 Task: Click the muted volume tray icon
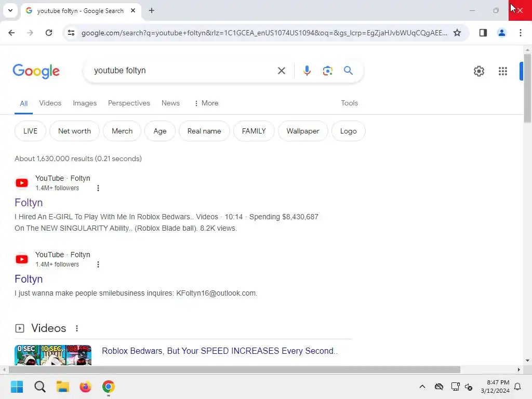tap(469, 387)
